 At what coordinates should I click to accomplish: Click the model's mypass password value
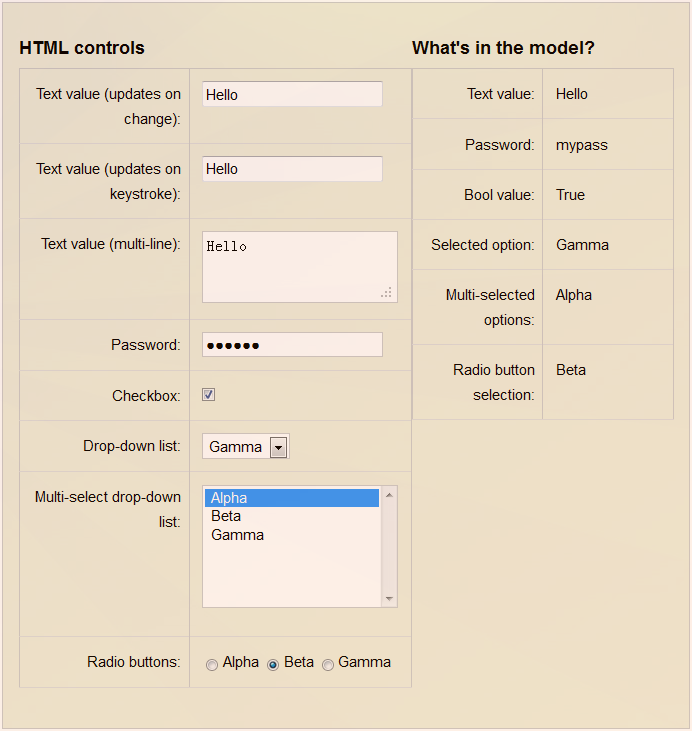pyautogui.click(x=581, y=145)
